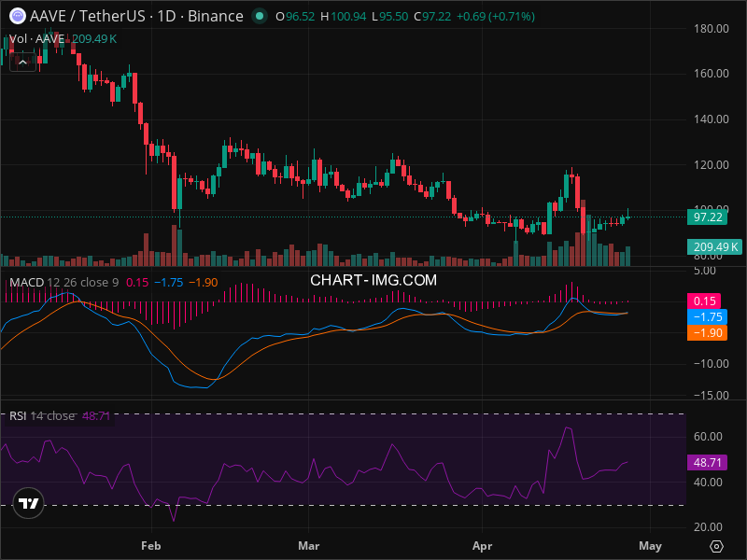
Task: Click the RSI legend value 48.71
Action: [96, 415]
